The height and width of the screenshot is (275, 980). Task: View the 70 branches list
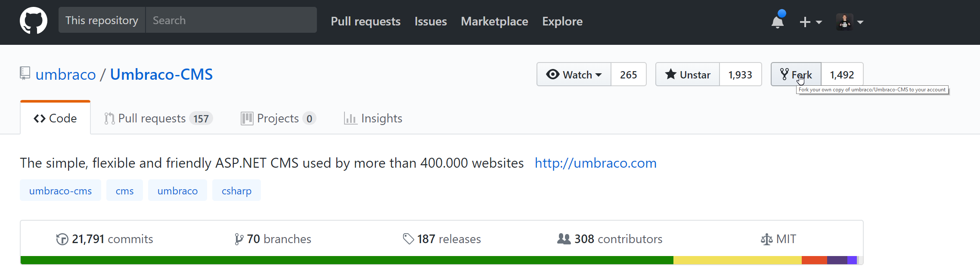tap(273, 239)
